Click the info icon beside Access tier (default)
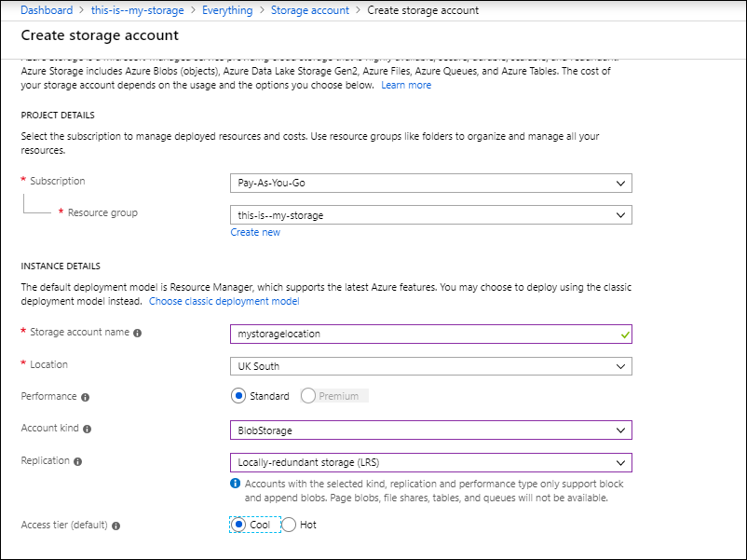 click(116, 526)
